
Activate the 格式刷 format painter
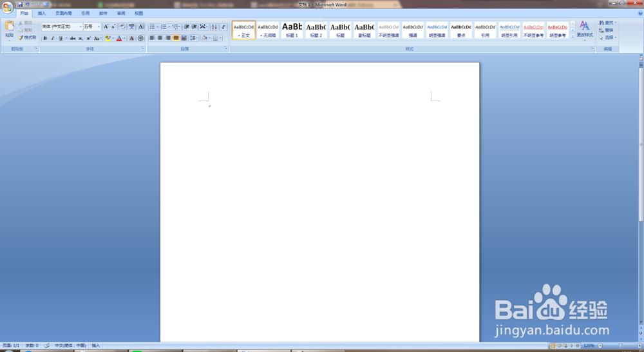27,37
